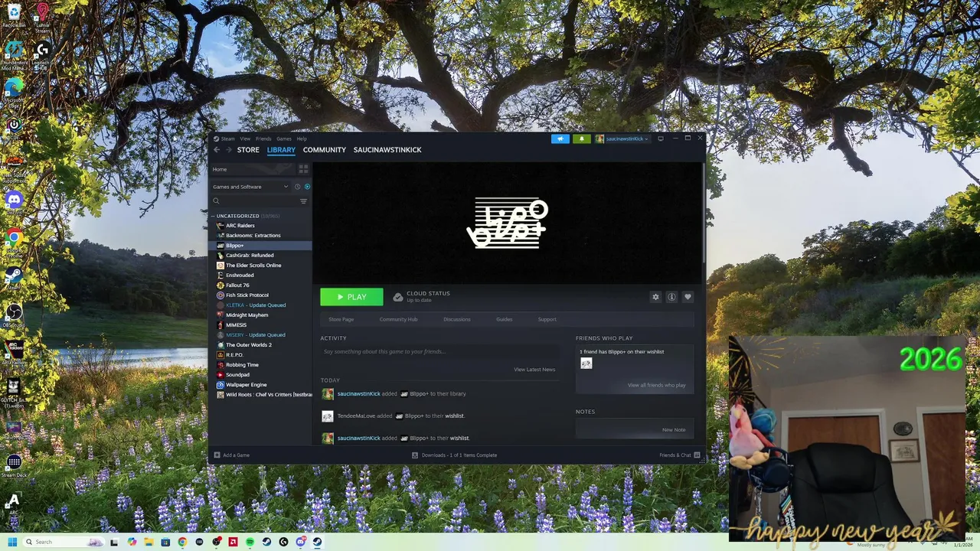Screen dimensions: 980x551
Task: Click the Windows taskbar Search box
Action: pyautogui.click(x=64, y=542)
